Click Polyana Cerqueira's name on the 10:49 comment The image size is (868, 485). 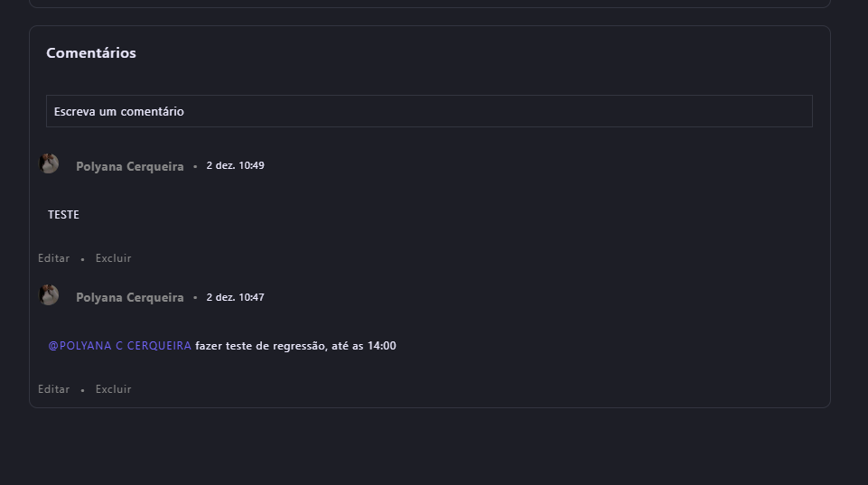[x=130, y=167]
